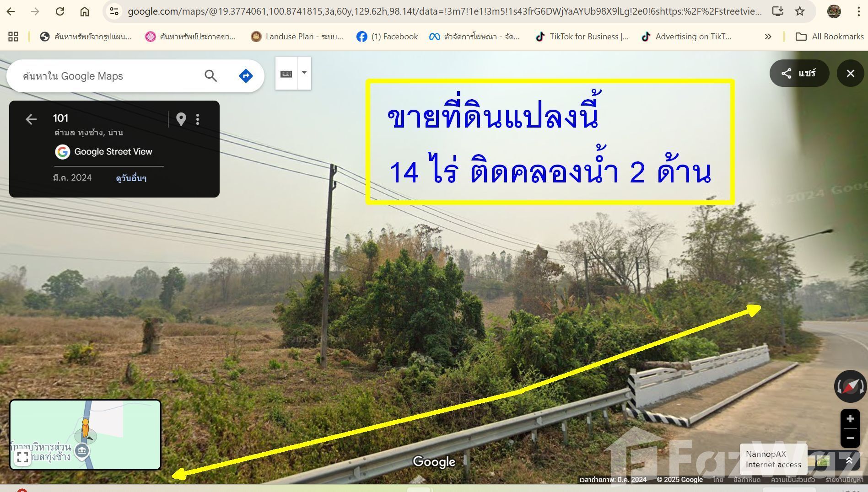Click the แชร์ share button
This screenshot has height=492, width=868.
799,73
